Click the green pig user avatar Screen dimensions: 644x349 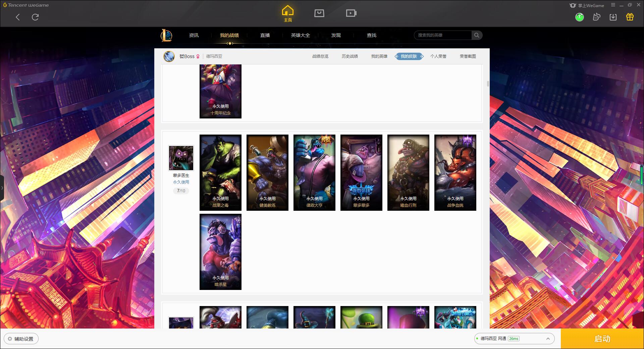click(580, 17)
